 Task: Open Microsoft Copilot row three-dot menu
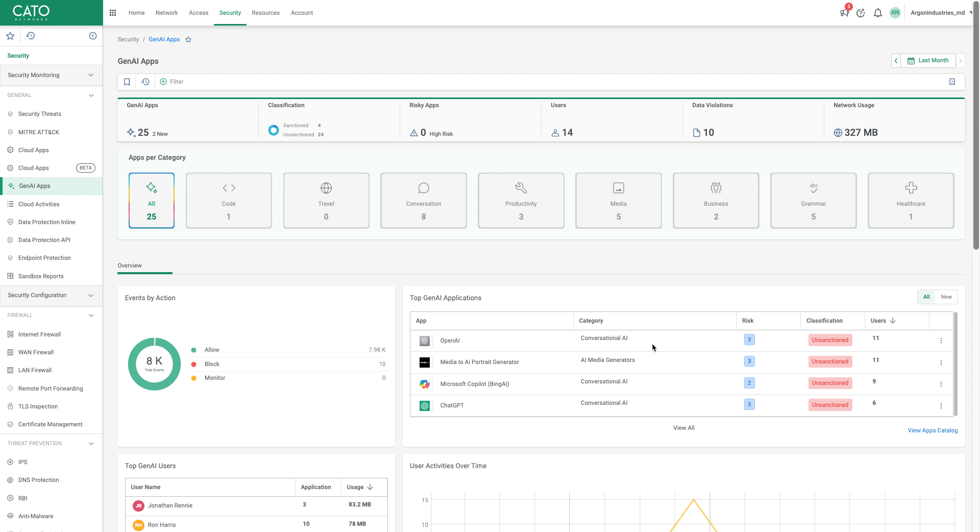click(941, 384)
